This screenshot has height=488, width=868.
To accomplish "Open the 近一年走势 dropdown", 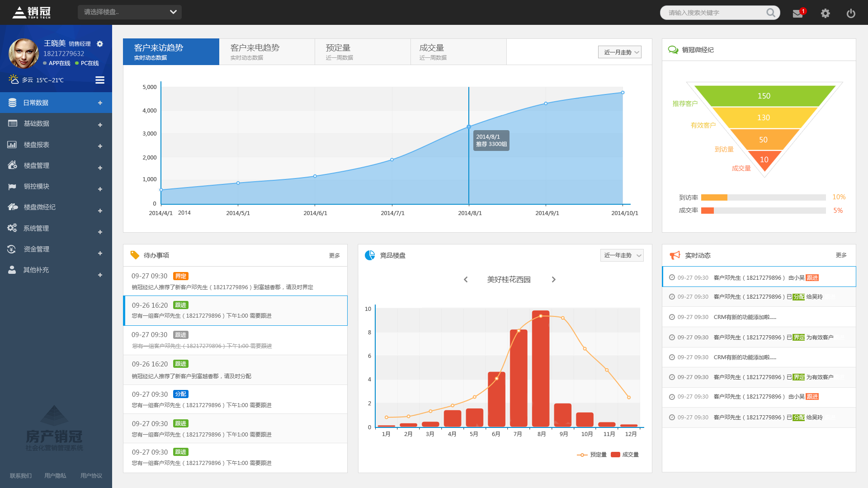I will click(622, 255).
